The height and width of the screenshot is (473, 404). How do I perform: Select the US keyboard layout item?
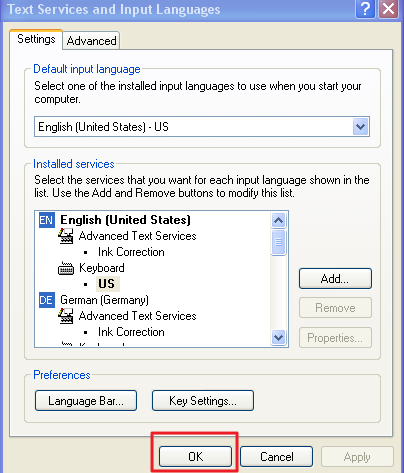(x=107, y=284)
